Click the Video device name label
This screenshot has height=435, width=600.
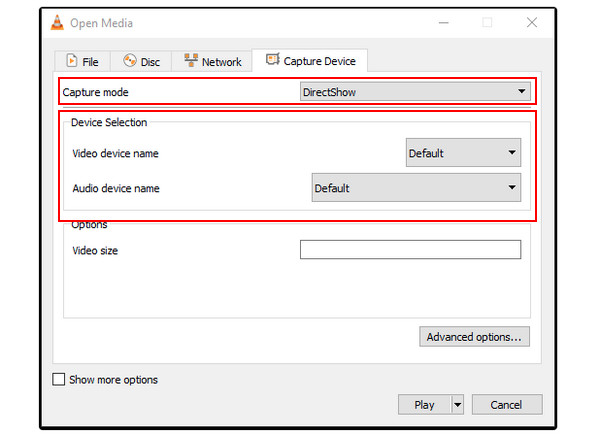click(x=115, y=153)
